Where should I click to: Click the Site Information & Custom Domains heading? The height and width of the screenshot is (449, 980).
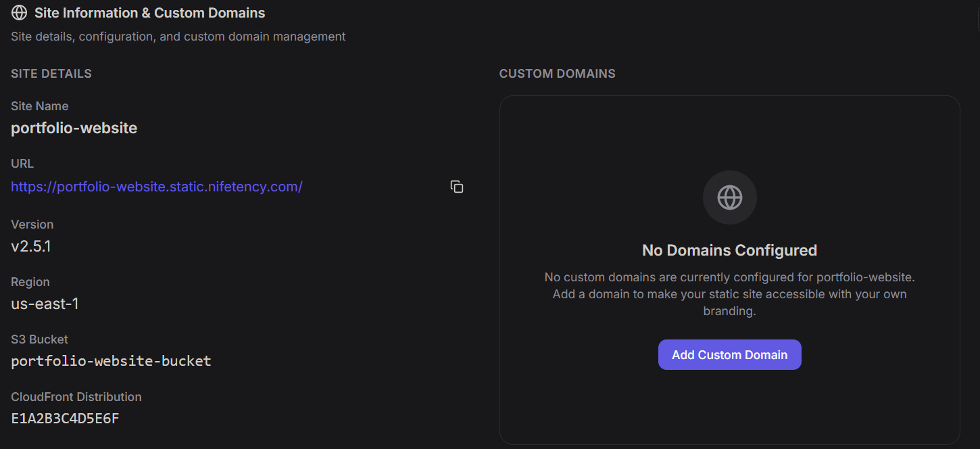pyautogui.click(x=150, y=13)
